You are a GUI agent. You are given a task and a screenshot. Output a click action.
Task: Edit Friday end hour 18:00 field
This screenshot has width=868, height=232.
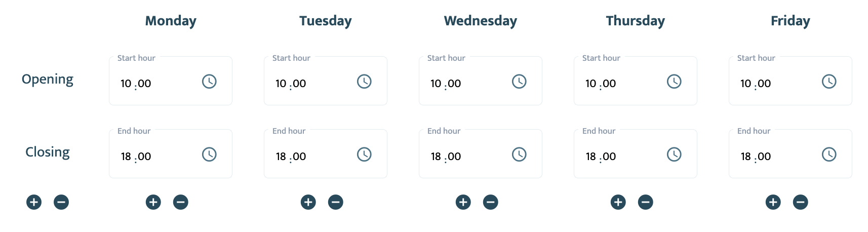791,153
